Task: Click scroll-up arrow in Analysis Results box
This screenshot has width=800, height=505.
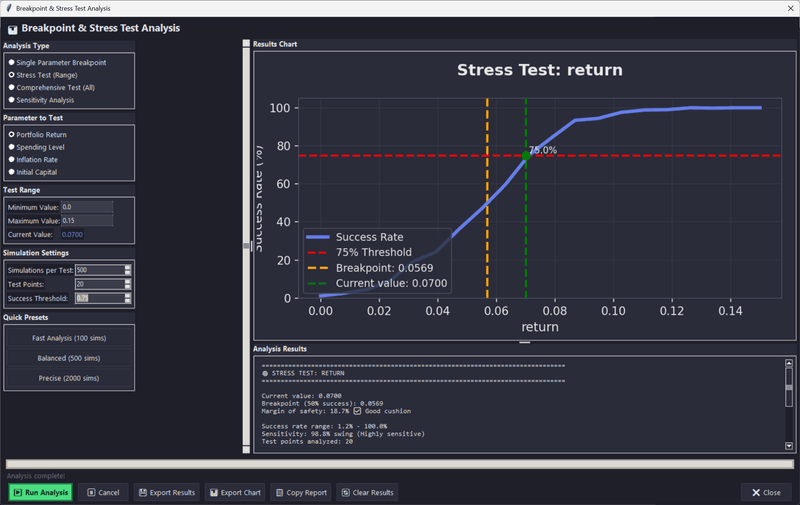Action: coord(789,363)
